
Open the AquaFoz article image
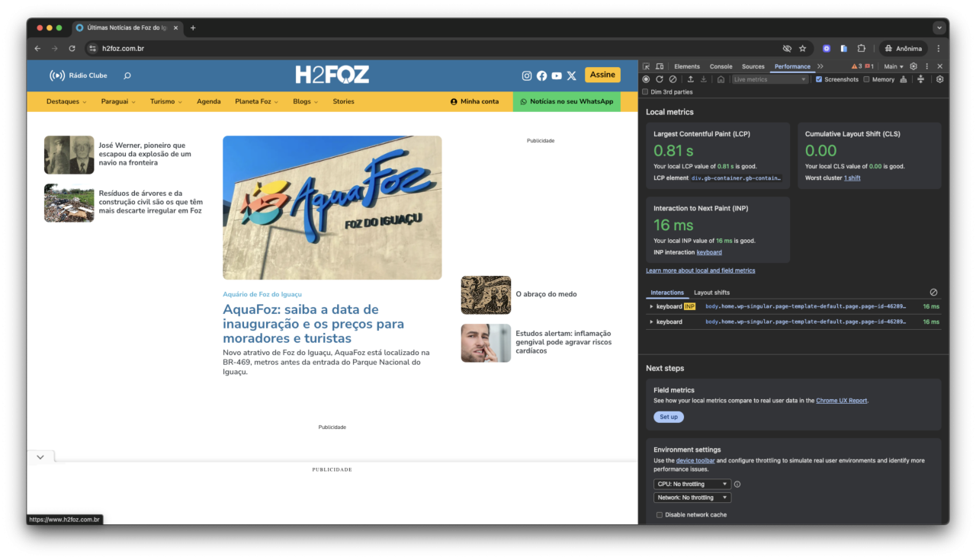click(x=332, y=207)
